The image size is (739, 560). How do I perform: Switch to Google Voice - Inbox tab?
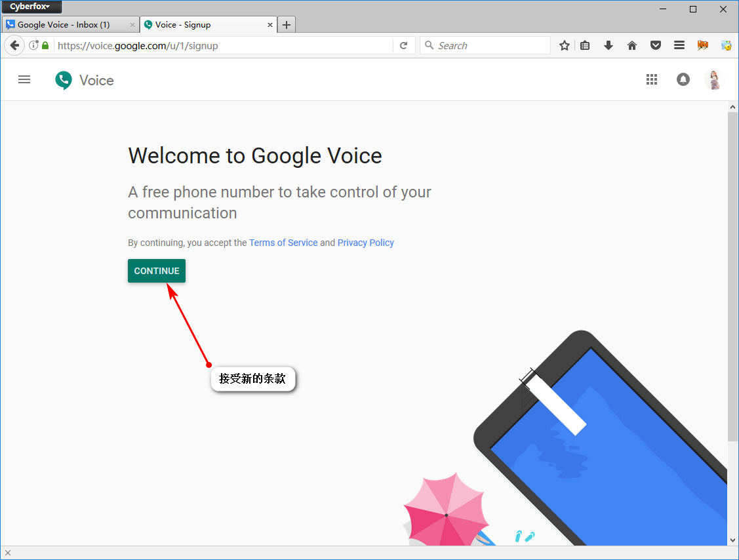pyautogui.click(x=71, y=24)
